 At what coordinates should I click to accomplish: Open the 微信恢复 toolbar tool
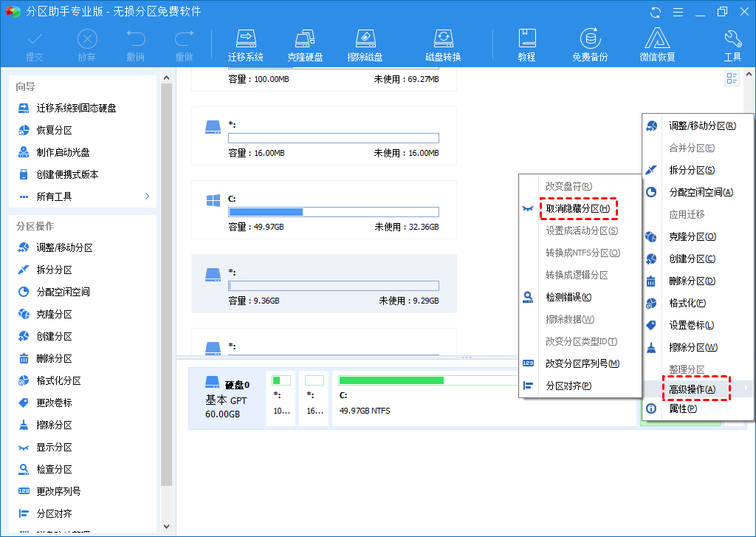(x=657, y=46)
